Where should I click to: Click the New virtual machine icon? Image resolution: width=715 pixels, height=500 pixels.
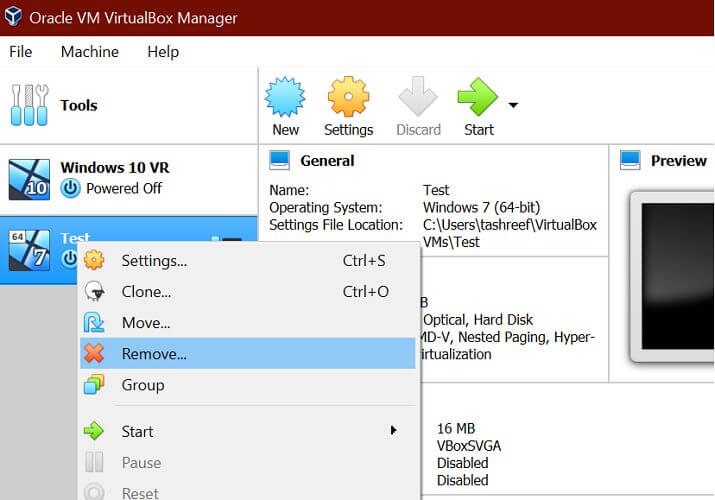click(x=285, y=99)
